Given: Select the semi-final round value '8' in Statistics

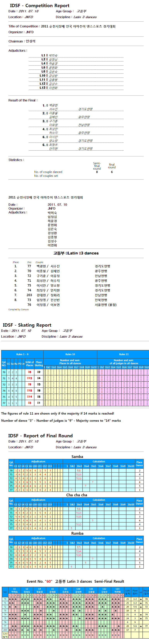Looking at the screenshot, I should point(97,172).
